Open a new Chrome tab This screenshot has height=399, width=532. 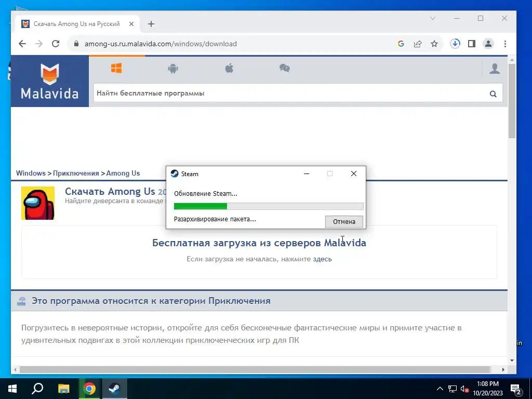click(151, 24)
